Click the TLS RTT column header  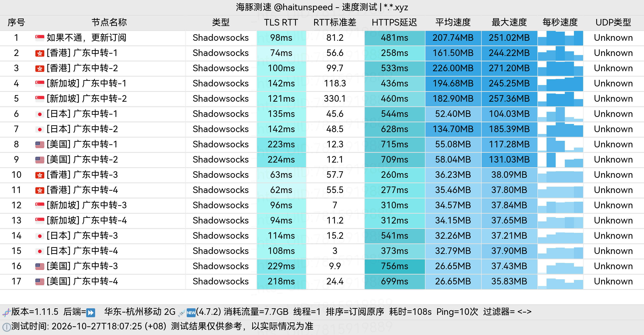click(281, 22)
